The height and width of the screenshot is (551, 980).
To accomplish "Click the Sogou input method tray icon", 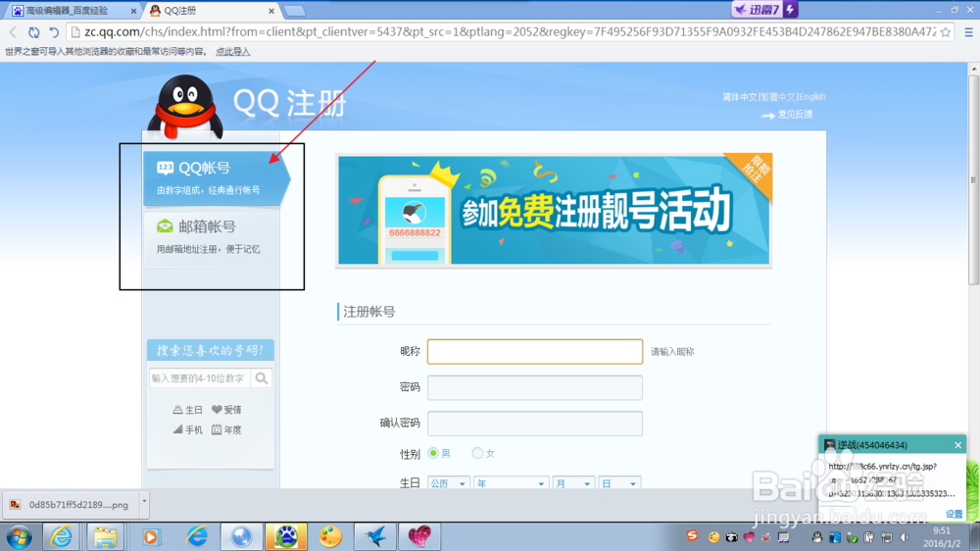I will [692, 536].
